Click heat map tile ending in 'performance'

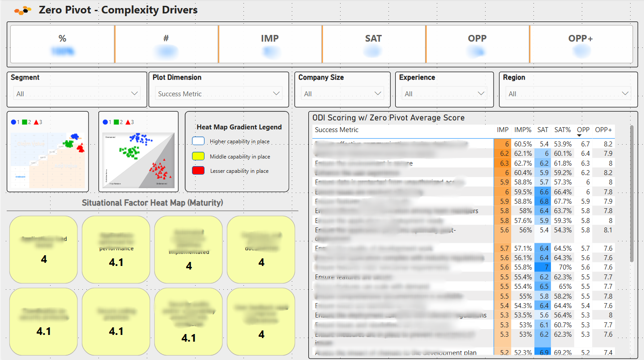[x=116, y=250]
